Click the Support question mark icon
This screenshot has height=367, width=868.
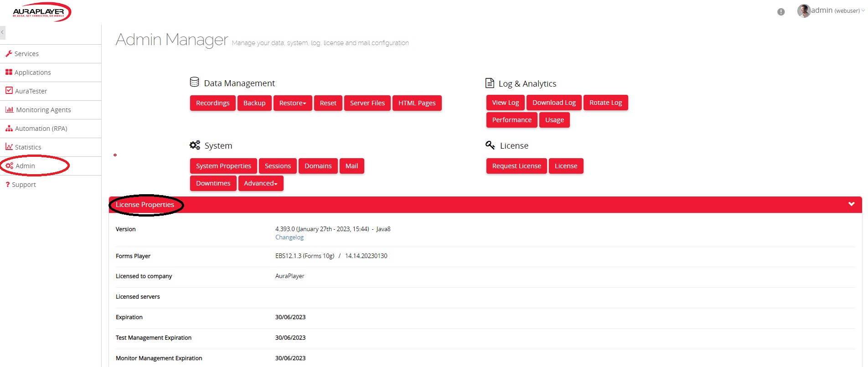pos(8,184)
